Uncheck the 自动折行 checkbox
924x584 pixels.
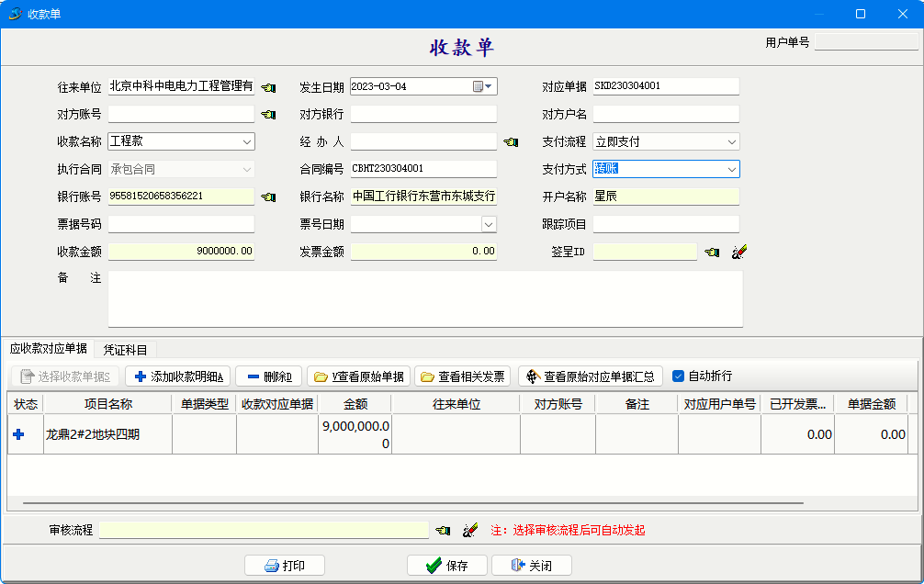[679, 376]
